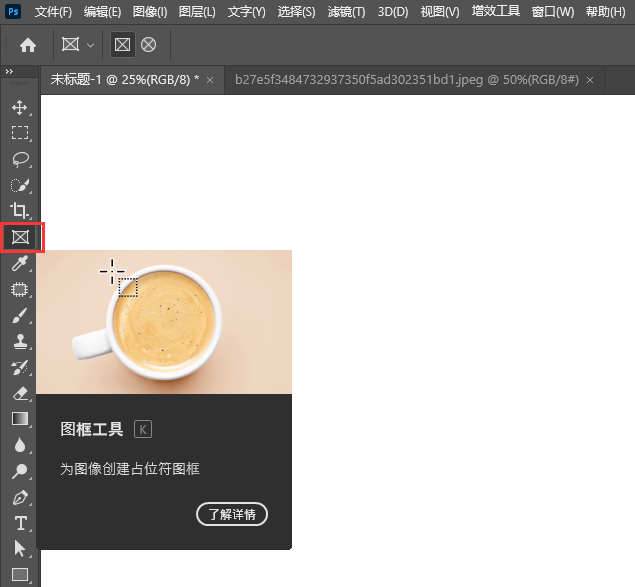Open the 视图(V) menu
The image size is (635, 587).
440,12
